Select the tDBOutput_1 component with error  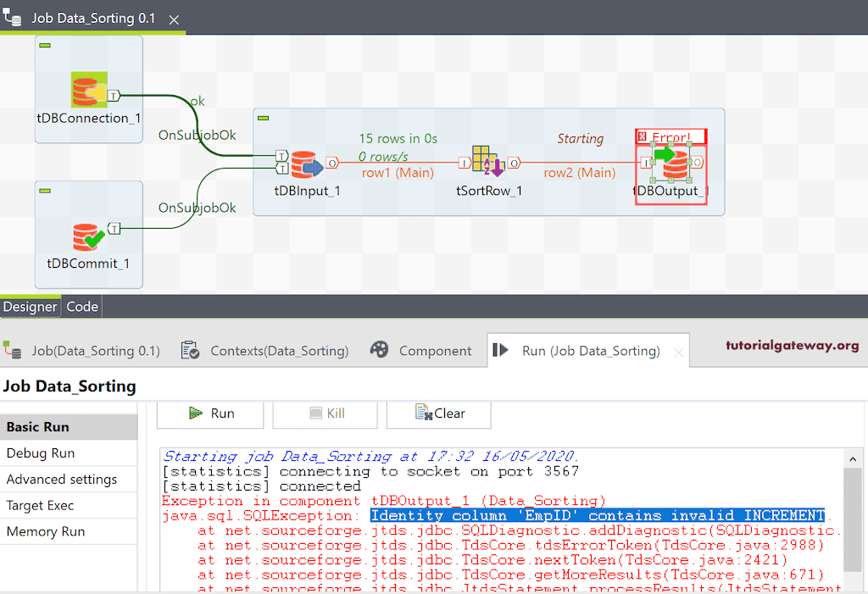(674, 165)
